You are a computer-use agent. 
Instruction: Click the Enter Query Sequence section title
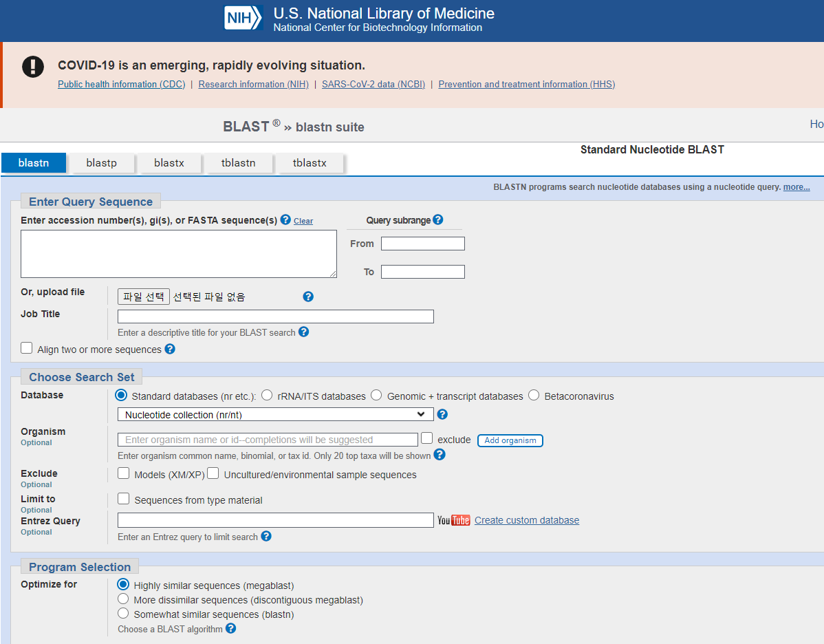coord(90,202)
